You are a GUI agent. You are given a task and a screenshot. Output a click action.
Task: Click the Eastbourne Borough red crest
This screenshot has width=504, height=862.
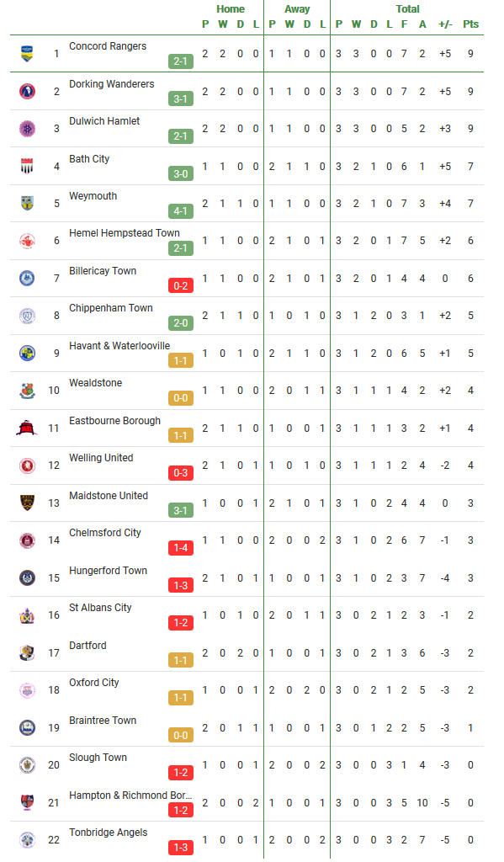27,428
